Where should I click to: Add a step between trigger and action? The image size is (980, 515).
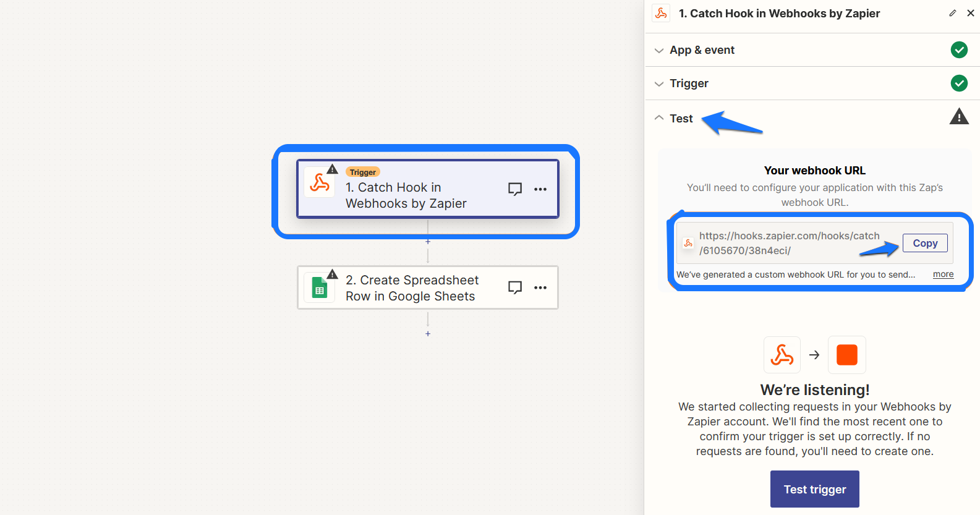[428, 242]
